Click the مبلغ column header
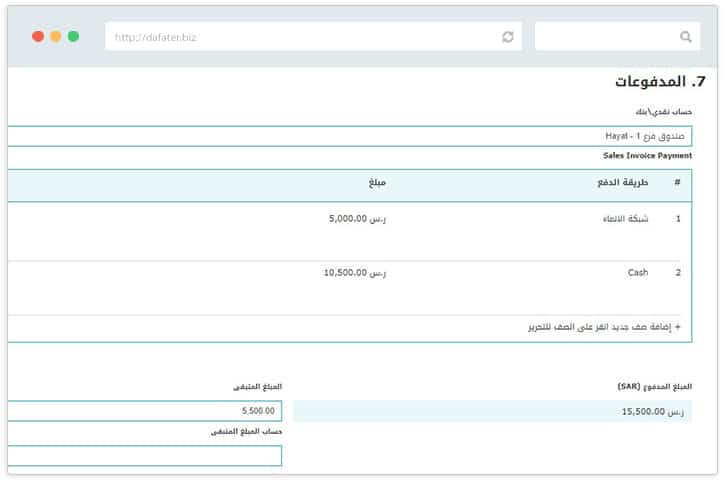This screenshot has height=485, width=725. 376,183
